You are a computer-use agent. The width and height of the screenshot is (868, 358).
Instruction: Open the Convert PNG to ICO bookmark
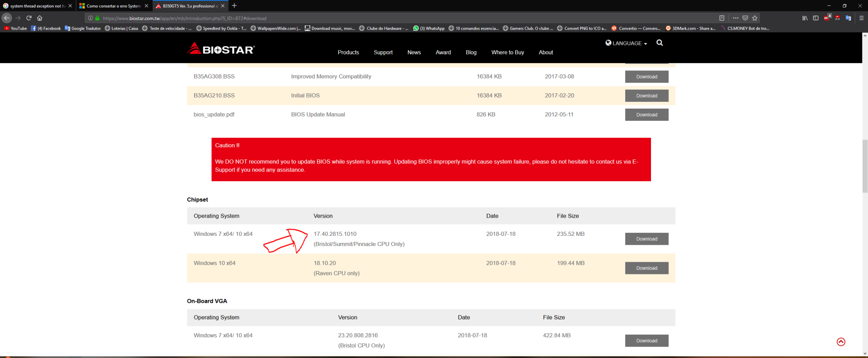pyautogui.click(x=582, y=28)
